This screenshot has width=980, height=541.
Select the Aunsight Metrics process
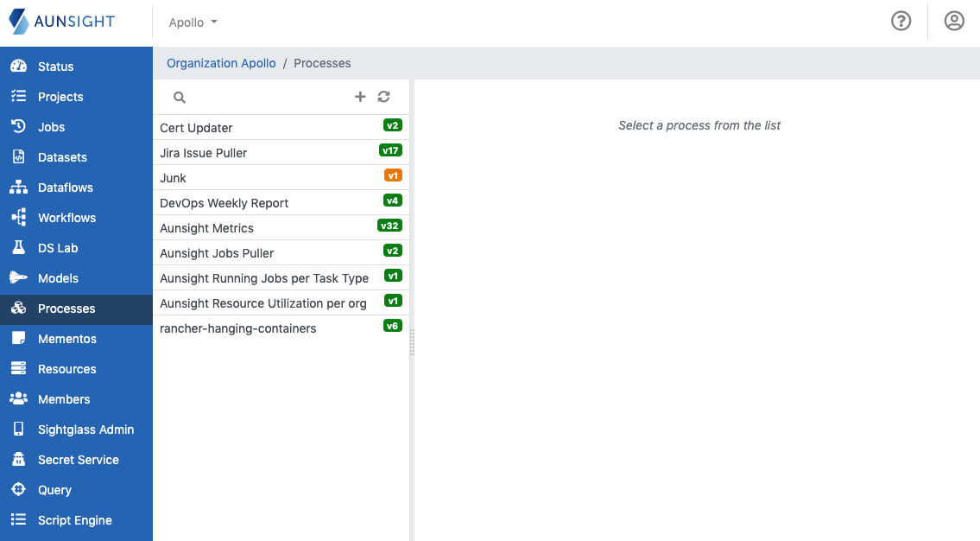tap(207, 227)
